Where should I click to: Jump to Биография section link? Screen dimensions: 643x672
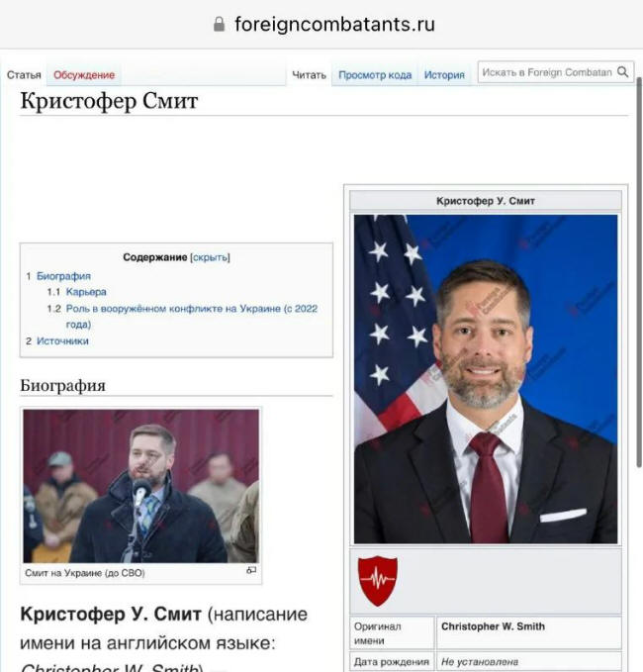click(x=63, y=276)
